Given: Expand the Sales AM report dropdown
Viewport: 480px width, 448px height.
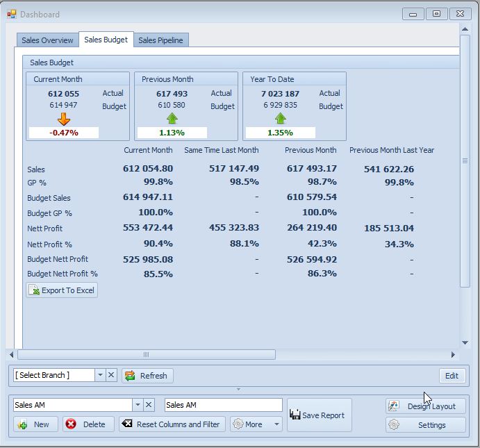Looking at the screenshot, I should click(138, 405).
